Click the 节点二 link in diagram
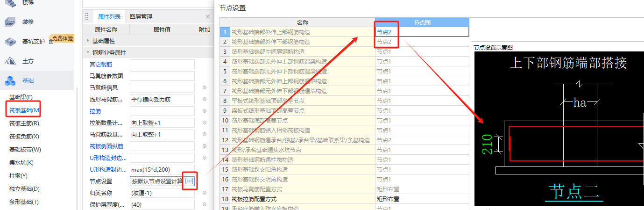 (x=573, y=193)
